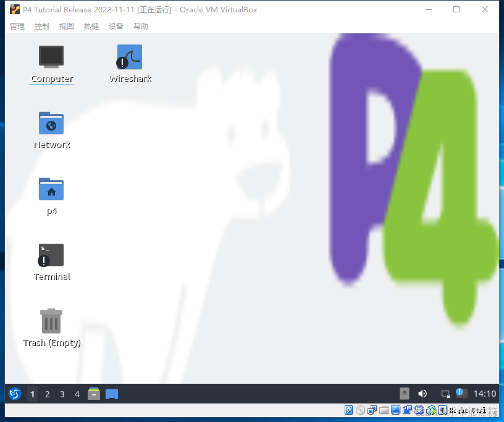Click the VirtualBox shared folders status icon
The height and width of the screenshot is (422, 504).
(x=384, y=410)
